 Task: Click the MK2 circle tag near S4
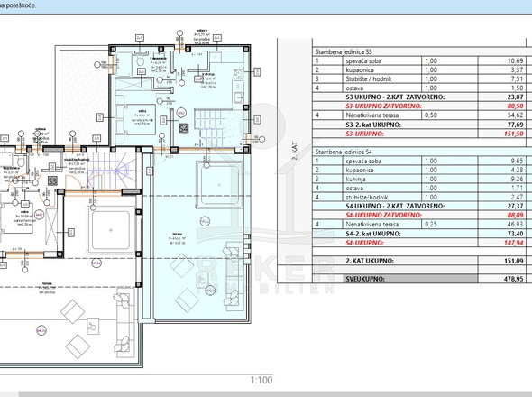pos(181,113)
